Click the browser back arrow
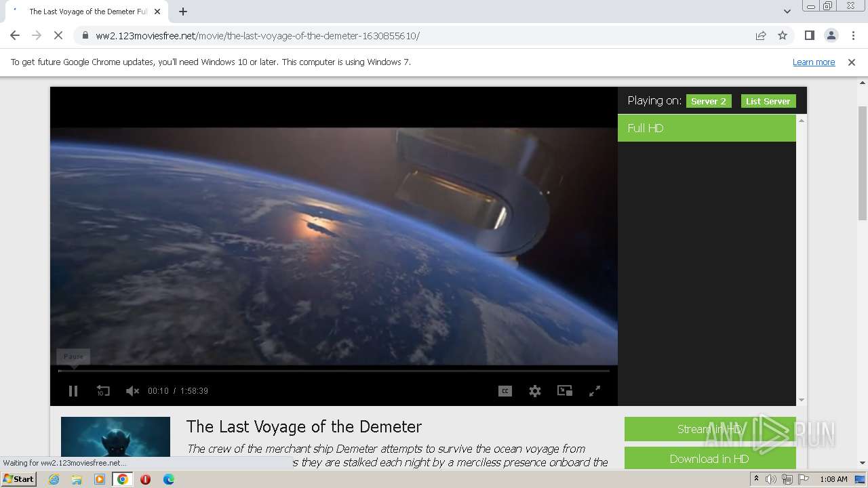Viewport: 868px width, 488px height. 15,35
